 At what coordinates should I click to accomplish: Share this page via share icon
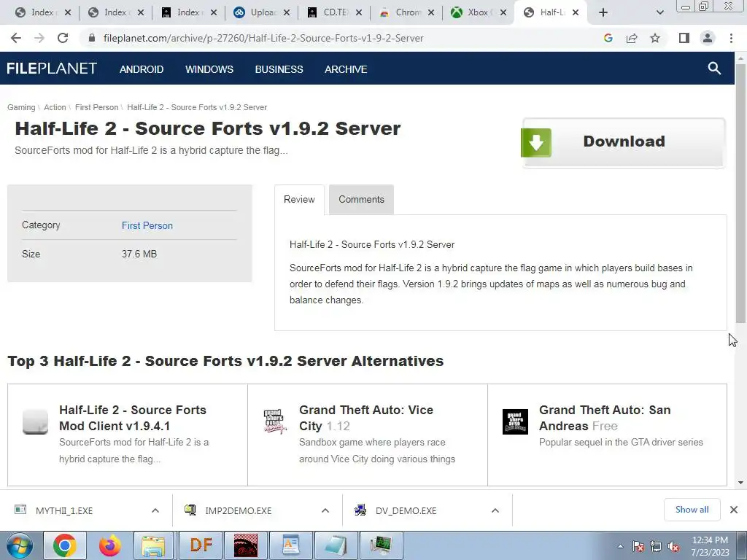click(632, 38)
